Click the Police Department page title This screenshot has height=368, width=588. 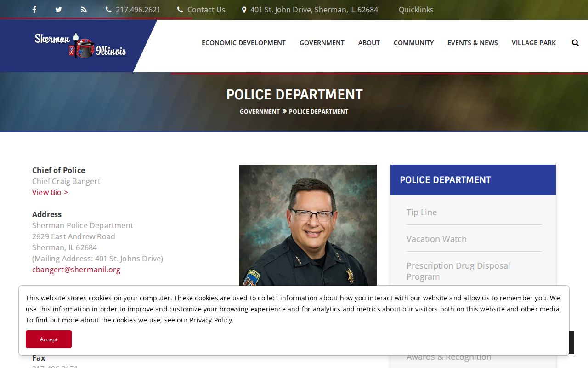pyautogui.click(x=294, y=94)
